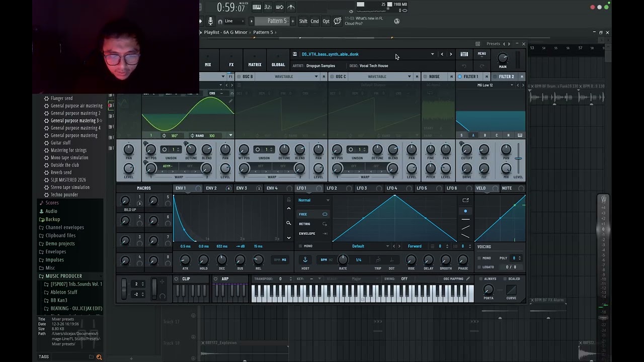Go to next preset arrow in Serum
This screenshot has height=362, width=644.
[x=451, y=54]
